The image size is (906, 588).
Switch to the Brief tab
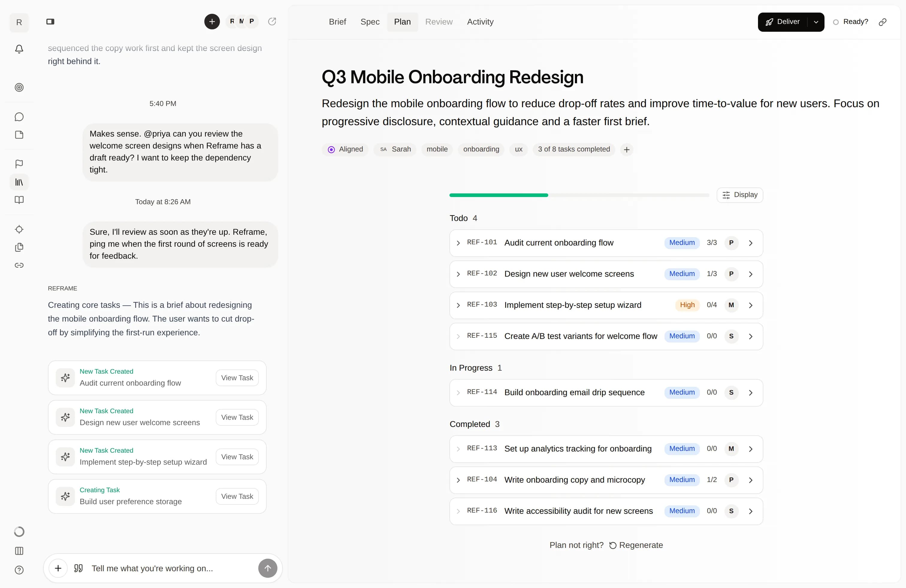click(x=337, y=22)
